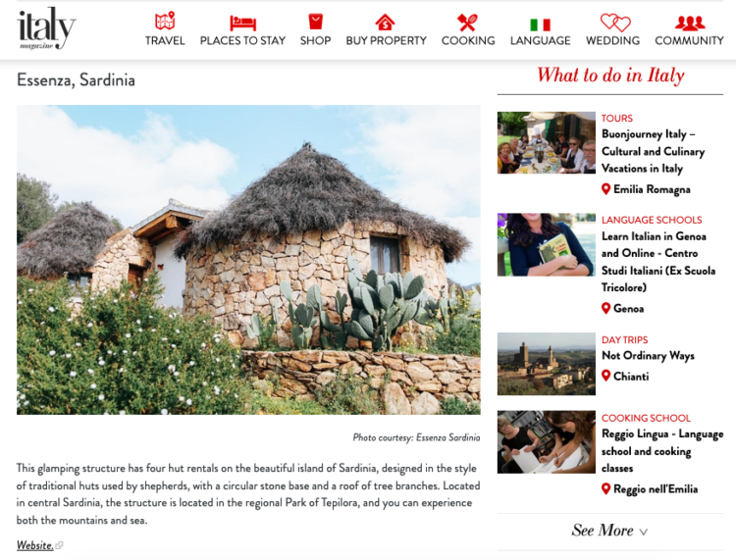This screenshot has height=560, width=736.
Task: Open the LANGUAGE menu label
Action: 541,41
